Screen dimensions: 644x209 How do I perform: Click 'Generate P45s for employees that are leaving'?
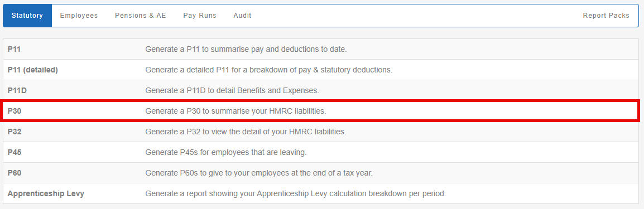click(x=226, y=153)
